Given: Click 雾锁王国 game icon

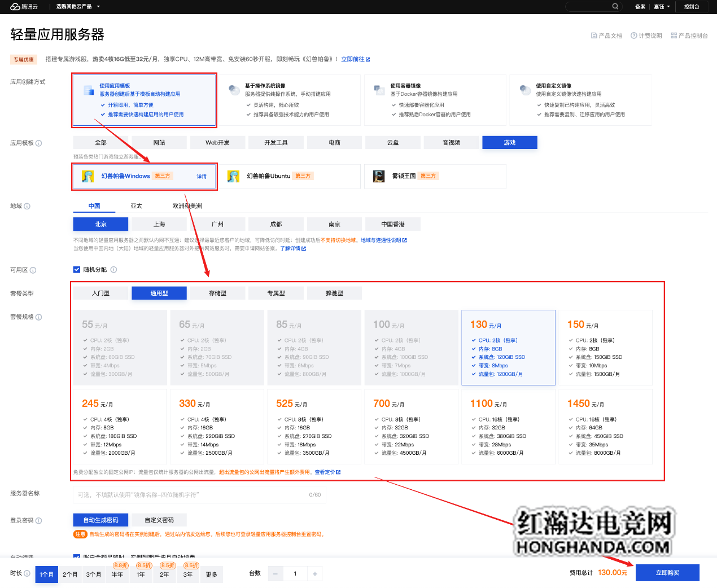Looking at the screenshot, I should tap(379, 176).
